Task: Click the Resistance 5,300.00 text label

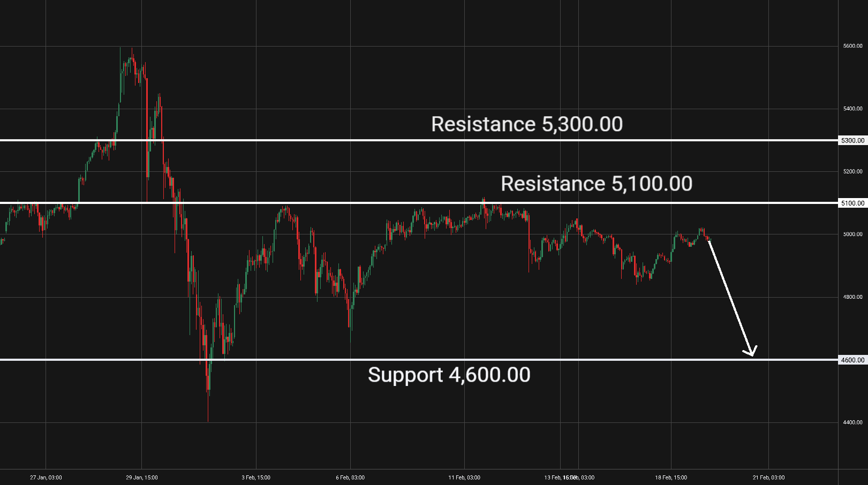Action: click(x=527, y=124)
